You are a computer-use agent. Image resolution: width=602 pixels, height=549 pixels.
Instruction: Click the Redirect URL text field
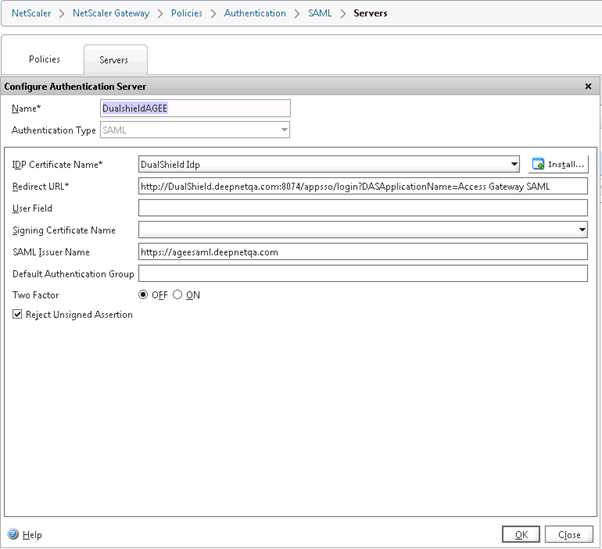coord(362,186)
